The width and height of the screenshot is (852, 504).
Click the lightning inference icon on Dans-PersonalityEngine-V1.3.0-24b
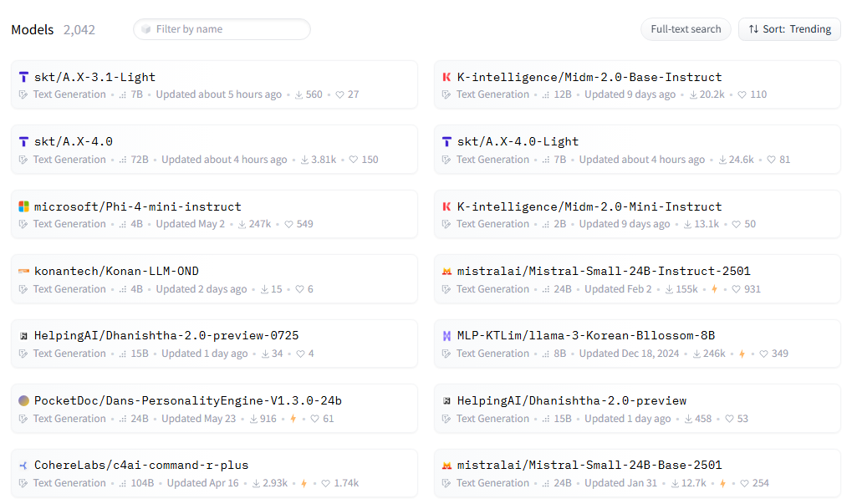pyautogui.click(x=293, y=419)
